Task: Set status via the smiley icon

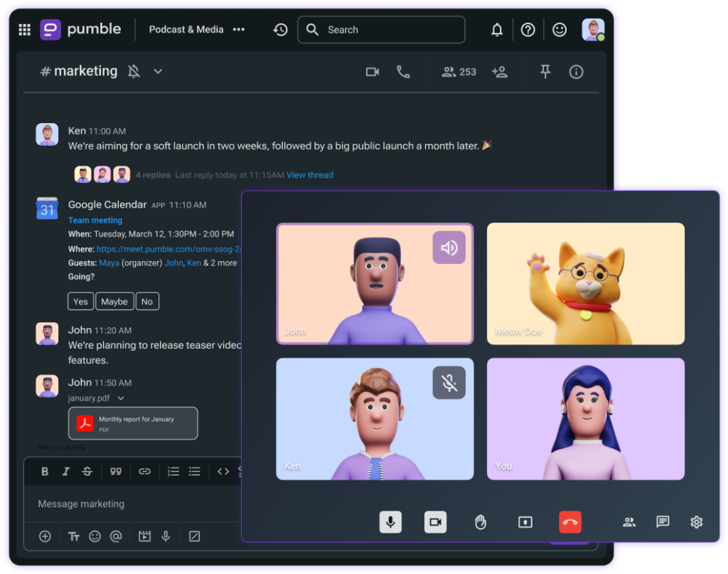Action: tap(560, 30)
